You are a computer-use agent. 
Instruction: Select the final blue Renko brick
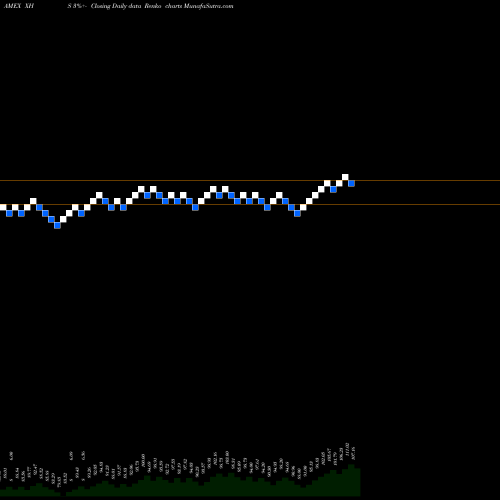pyautogui.click(x=351, y=183)
